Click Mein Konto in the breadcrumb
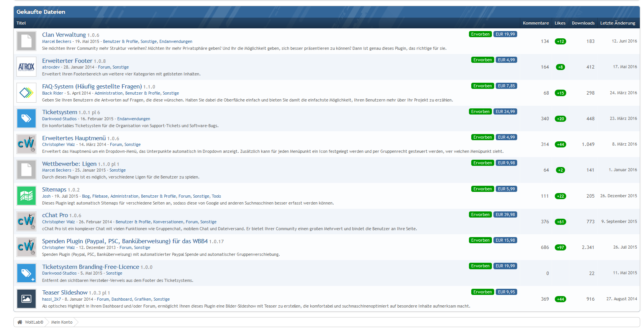Screen dimensions: 644x329 [x=62, y=322]
